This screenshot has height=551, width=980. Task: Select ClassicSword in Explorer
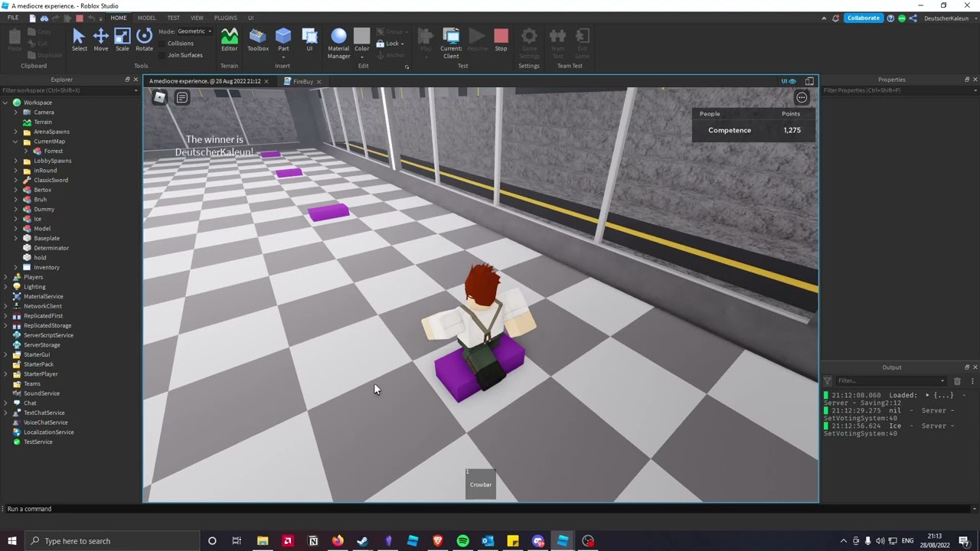tap(51, 180)
